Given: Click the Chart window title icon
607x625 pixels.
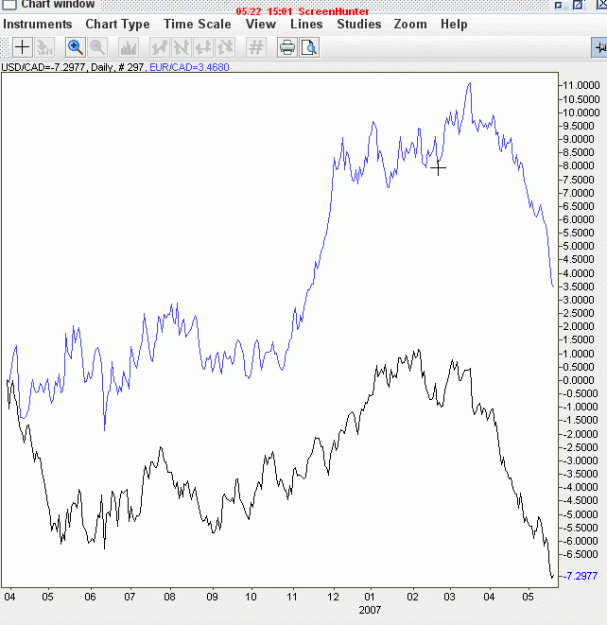Looking at the screenshot, I should [10, 4].
